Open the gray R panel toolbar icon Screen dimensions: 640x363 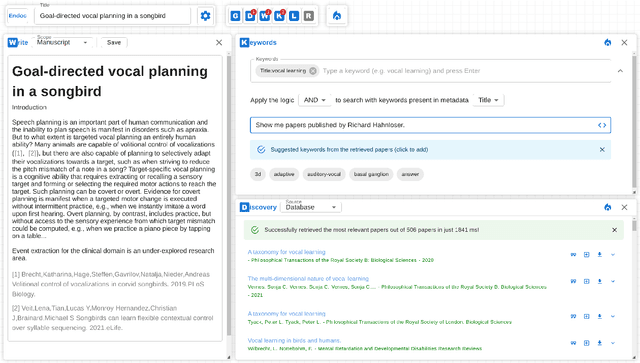coord(309,16)
